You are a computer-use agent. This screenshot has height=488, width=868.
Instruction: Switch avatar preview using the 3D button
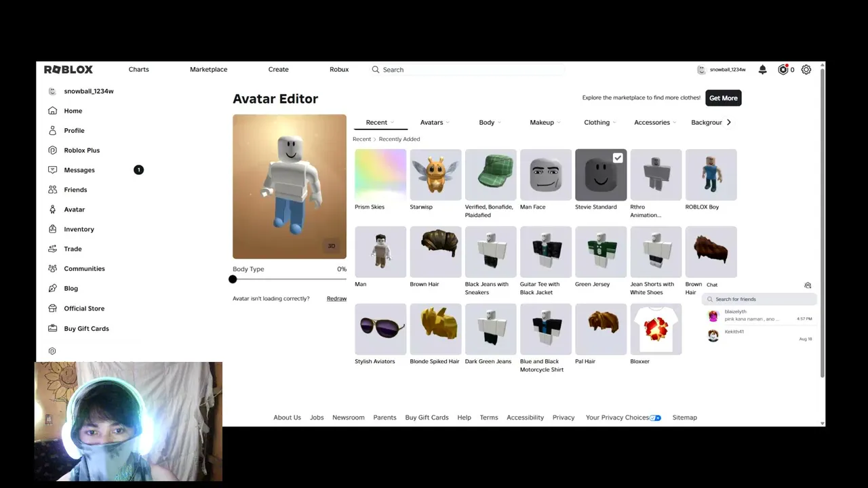click(332, 246)
